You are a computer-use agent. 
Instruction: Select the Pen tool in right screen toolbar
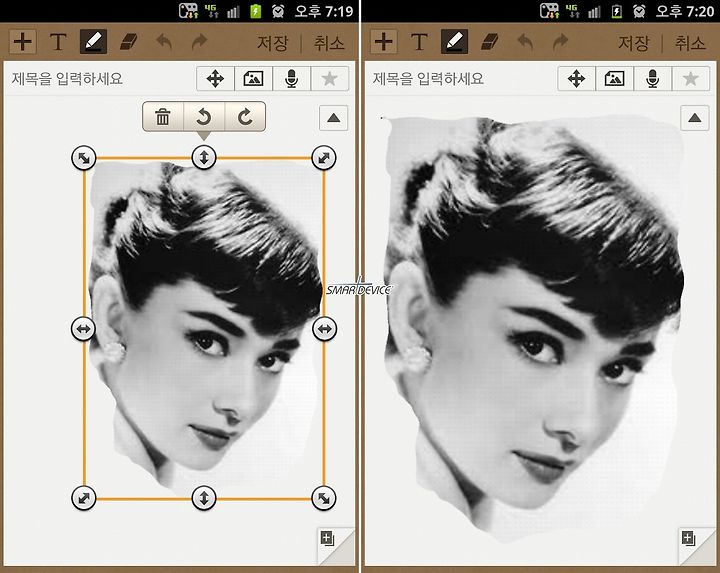point(455,42)
